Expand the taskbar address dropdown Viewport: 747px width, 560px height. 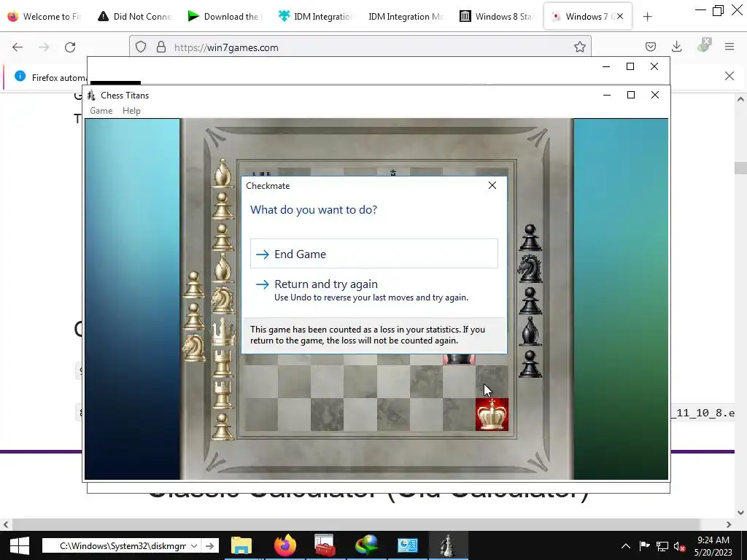coord(194,545)
